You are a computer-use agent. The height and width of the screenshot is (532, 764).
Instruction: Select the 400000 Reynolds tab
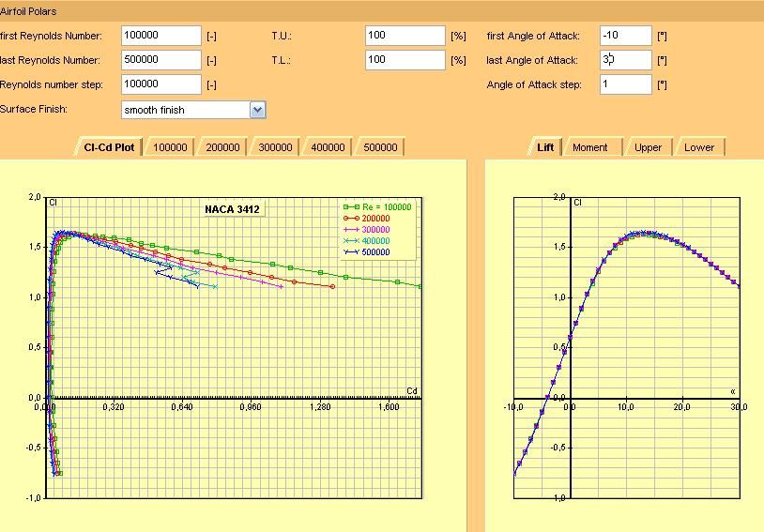click(328, 147)
